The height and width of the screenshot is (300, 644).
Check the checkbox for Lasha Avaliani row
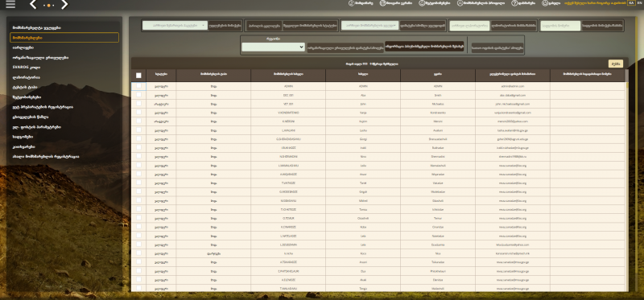click(x=138, y=129)
